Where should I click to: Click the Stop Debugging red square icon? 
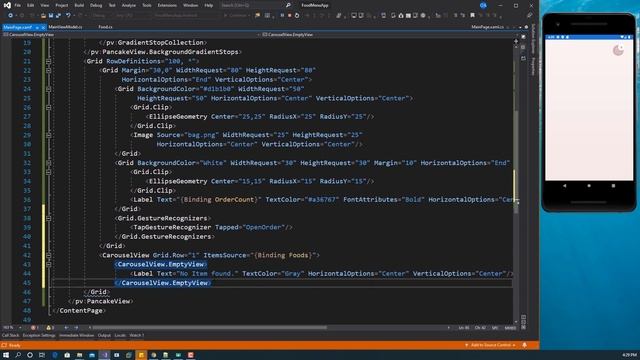pos(289,16)
